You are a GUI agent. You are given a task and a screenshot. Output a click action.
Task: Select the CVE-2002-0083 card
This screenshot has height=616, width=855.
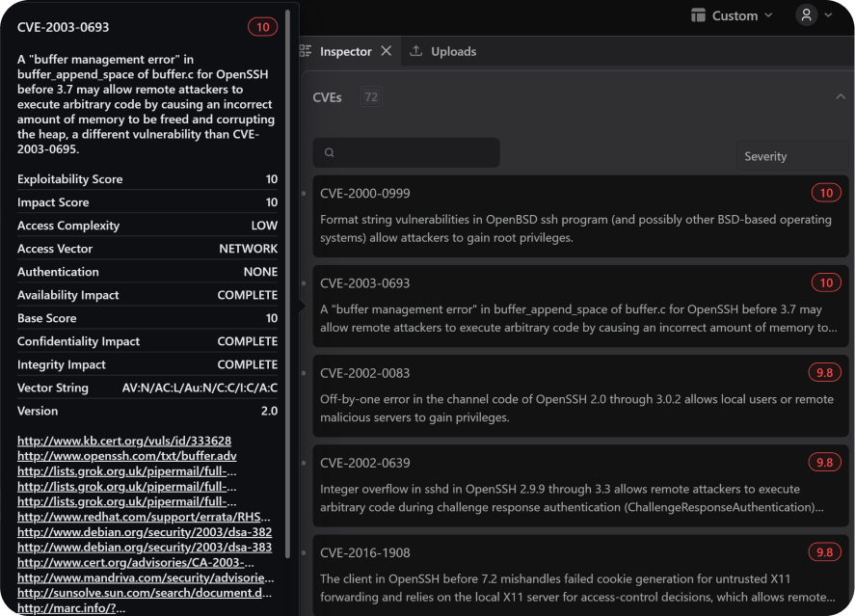(x=580, y=396)
